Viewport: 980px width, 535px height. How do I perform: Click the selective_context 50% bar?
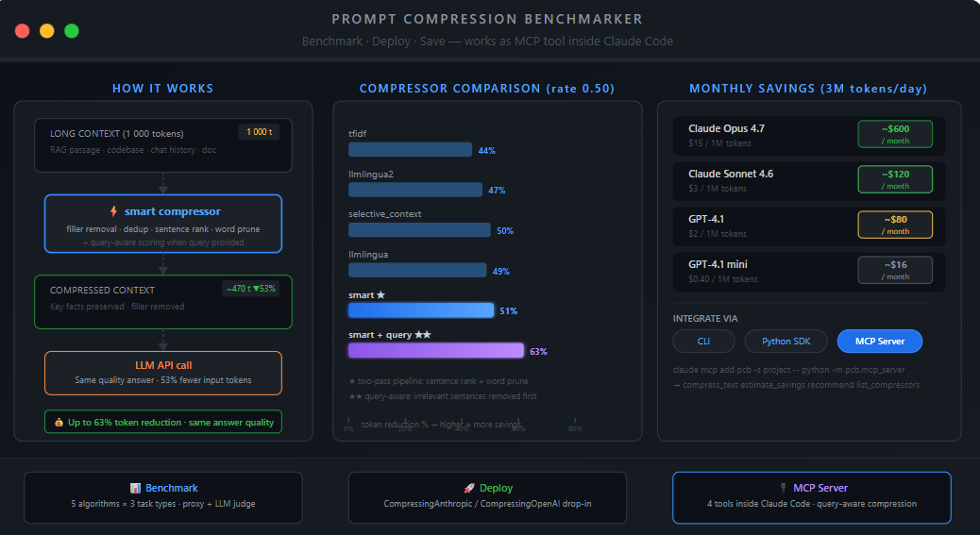point(419,229)
